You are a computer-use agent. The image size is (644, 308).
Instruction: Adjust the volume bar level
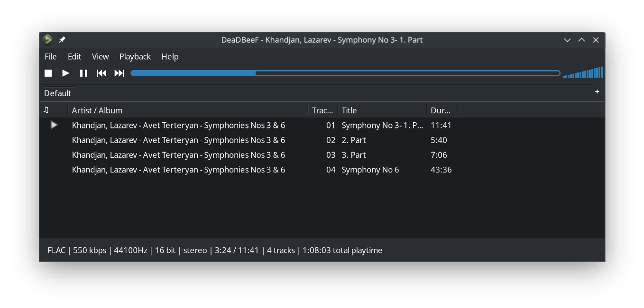pos(583,73)
